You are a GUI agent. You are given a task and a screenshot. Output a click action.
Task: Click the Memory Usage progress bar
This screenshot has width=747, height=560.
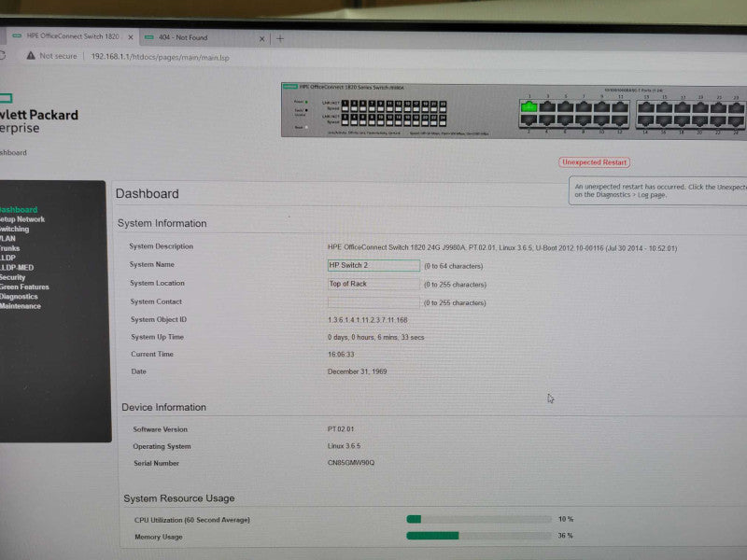coord(479,536)
